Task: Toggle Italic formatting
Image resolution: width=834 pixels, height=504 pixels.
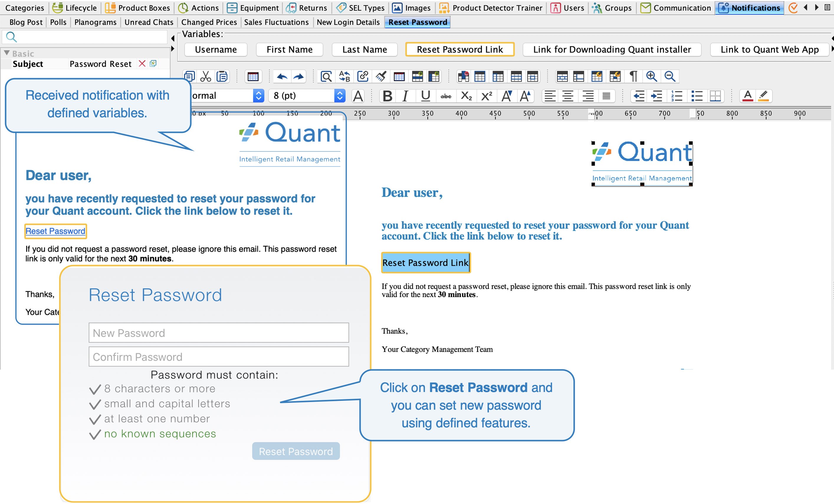Action: coord(405,96)
